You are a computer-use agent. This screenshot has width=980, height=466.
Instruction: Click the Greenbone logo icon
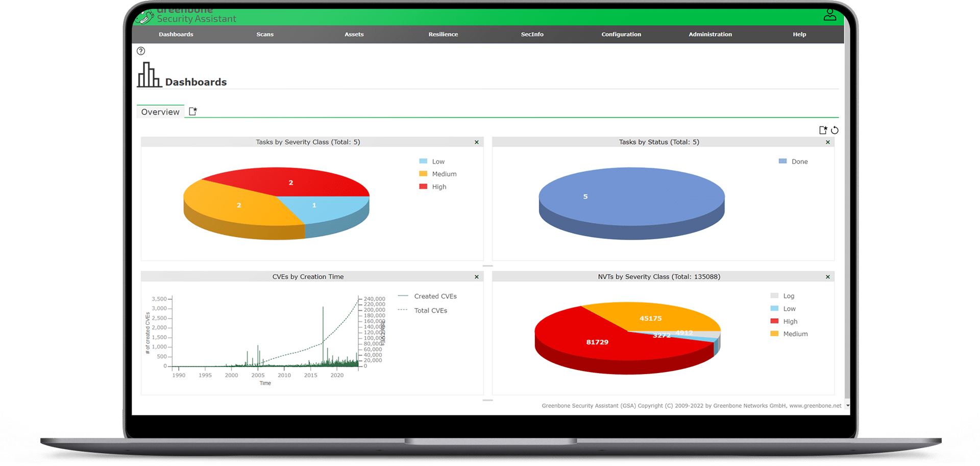click(144, 17)
